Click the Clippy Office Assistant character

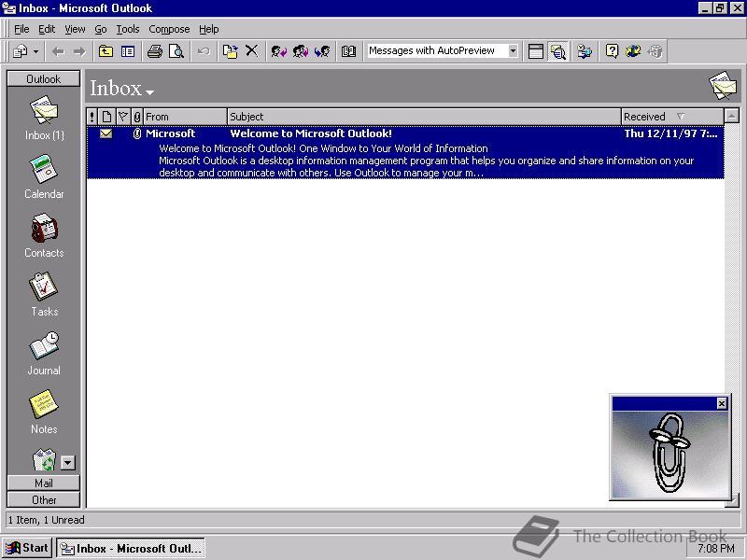tap(669, 455)
